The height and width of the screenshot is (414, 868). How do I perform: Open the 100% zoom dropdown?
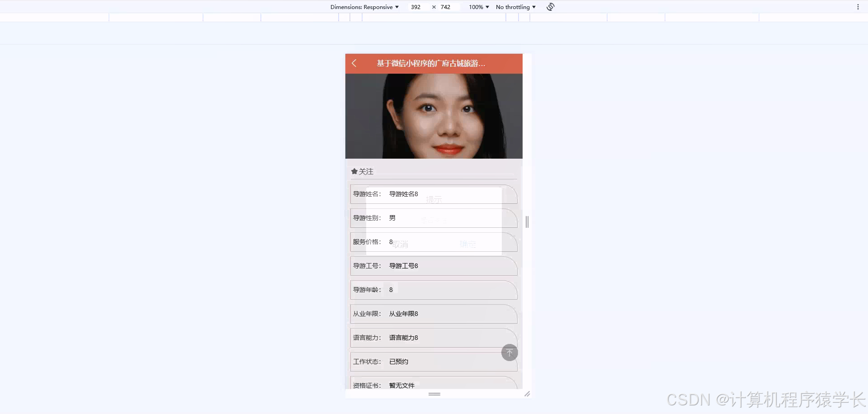pos(477,7)
